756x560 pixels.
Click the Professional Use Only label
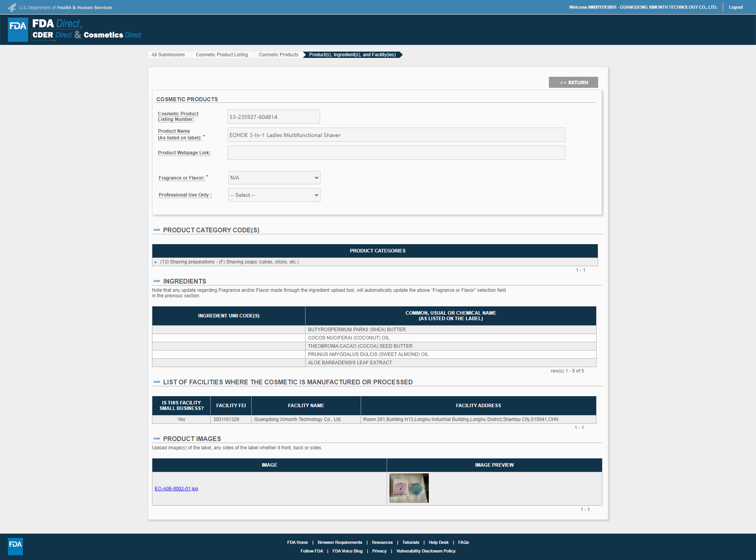tap(185, 195)
